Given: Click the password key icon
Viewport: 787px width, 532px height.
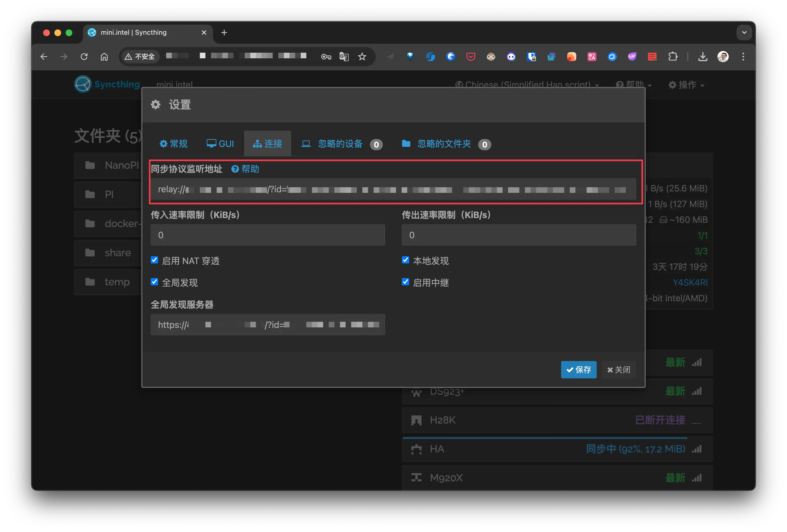Looking at the screenshot, I should [x=326, y=57].
